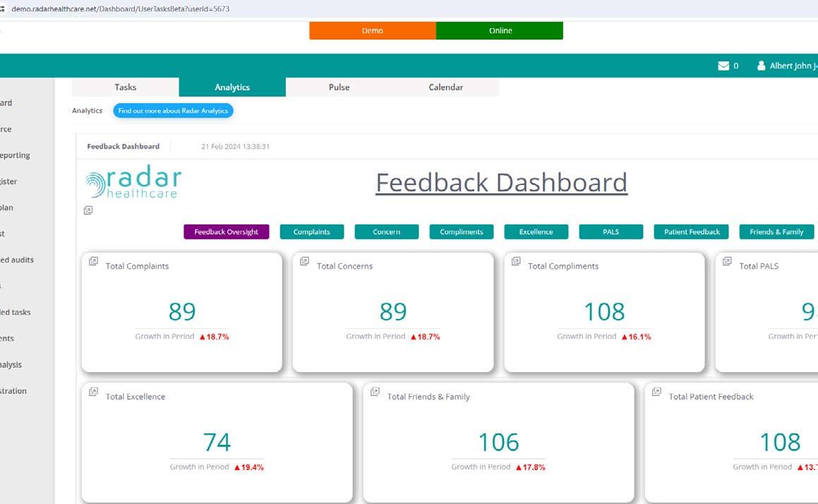
Task: Click Find out more about Radar Analytics
Action: click(173, 111)
